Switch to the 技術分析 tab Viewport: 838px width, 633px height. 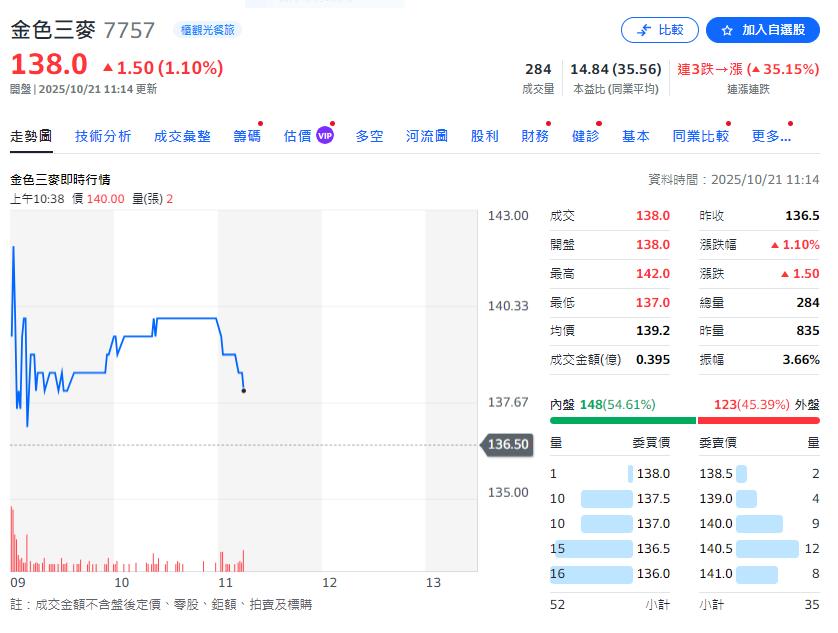pyautogui.click(x=103, y=136)
